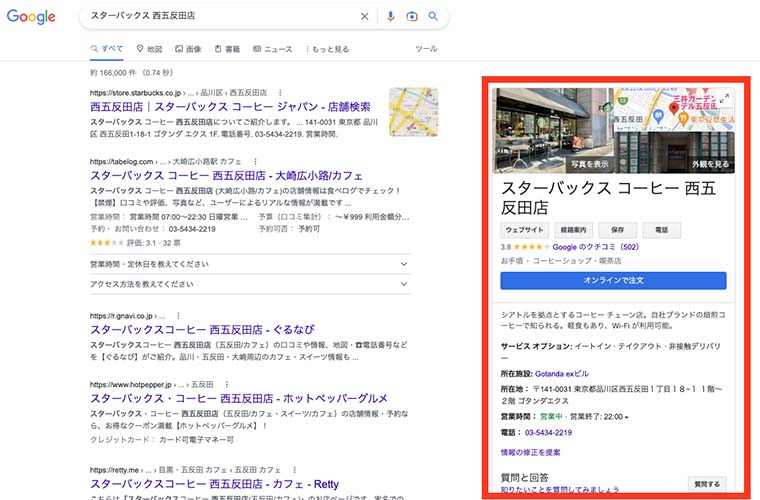Expand business hours dropdown after 営業終了: 22:00
Image resolution: width=760 pixels, height=500 pixels.
point(626,417)
